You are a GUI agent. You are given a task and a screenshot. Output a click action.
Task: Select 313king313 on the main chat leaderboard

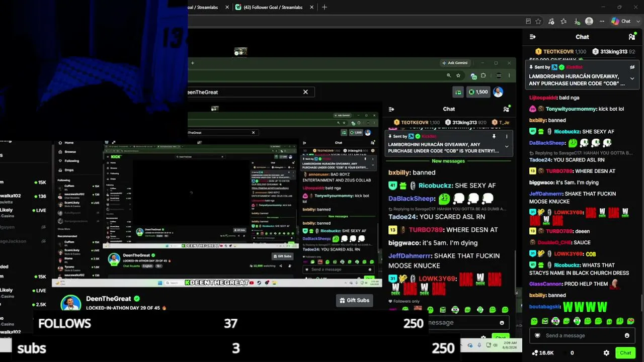tap(613, 52)
